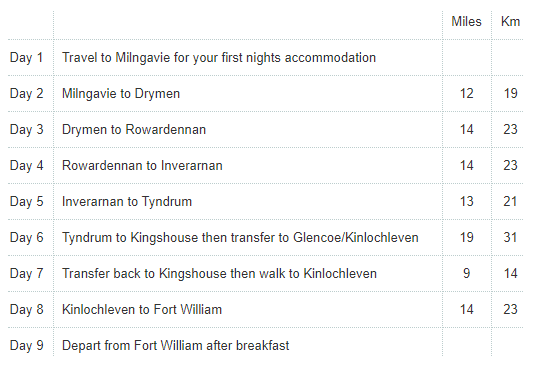Image resolution: width=533 pixels, height=368 pixels.
Task: Select 'Kinlochleven to Fort William' route text
Action: (142, 310)
